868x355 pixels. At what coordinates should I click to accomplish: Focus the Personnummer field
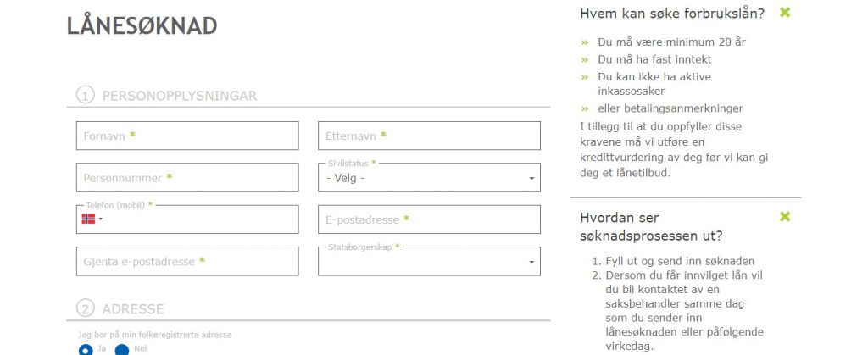pyautogui.click(x=187, y=178)
